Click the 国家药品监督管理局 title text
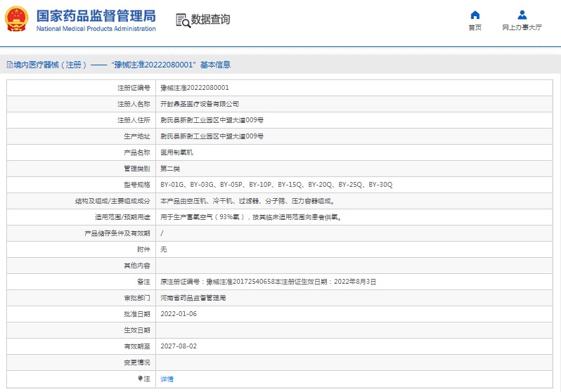 pyautogui.click(x=96, y=15)
